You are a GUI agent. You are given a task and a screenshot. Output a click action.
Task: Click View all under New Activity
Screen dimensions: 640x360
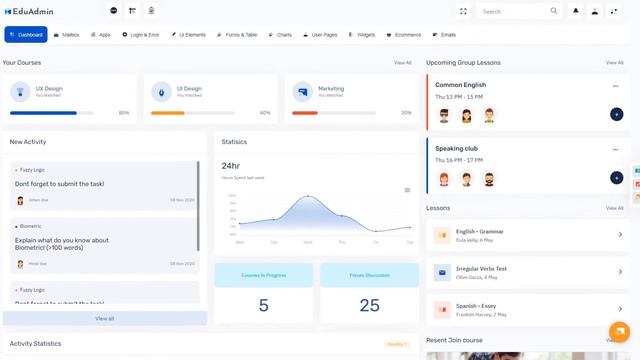click(104, 318)
